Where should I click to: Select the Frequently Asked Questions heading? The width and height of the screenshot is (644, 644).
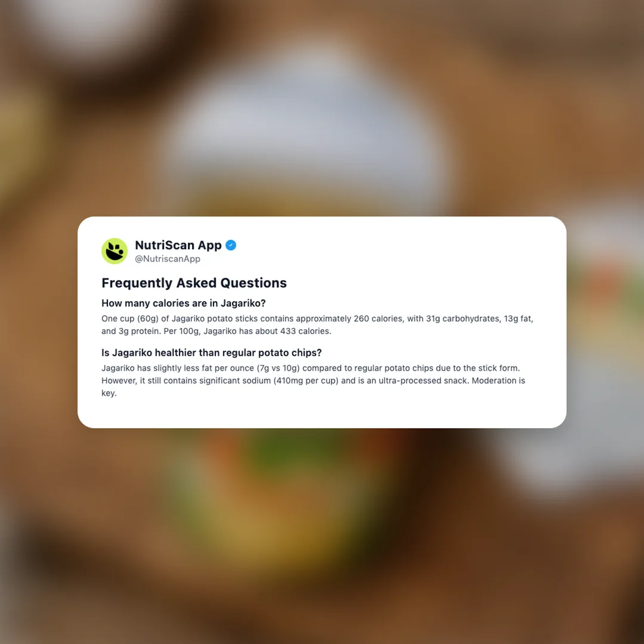[x=194, y=283]
